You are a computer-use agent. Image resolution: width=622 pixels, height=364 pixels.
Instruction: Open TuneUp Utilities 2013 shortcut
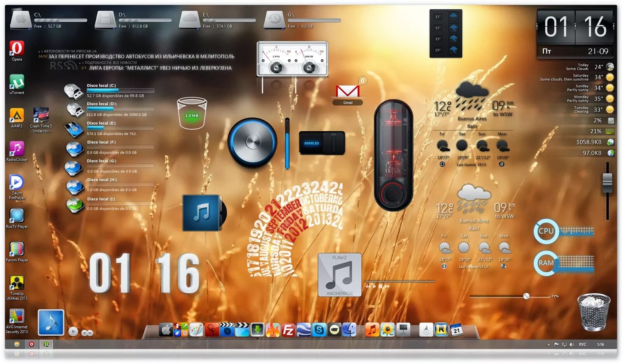pyautogui.click(x=17, y=287)
